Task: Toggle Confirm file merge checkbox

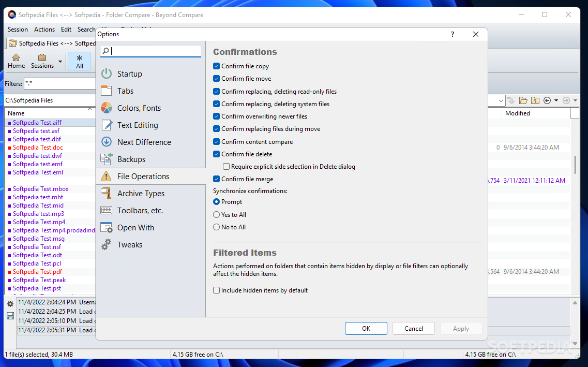Action: coord(216,179)
